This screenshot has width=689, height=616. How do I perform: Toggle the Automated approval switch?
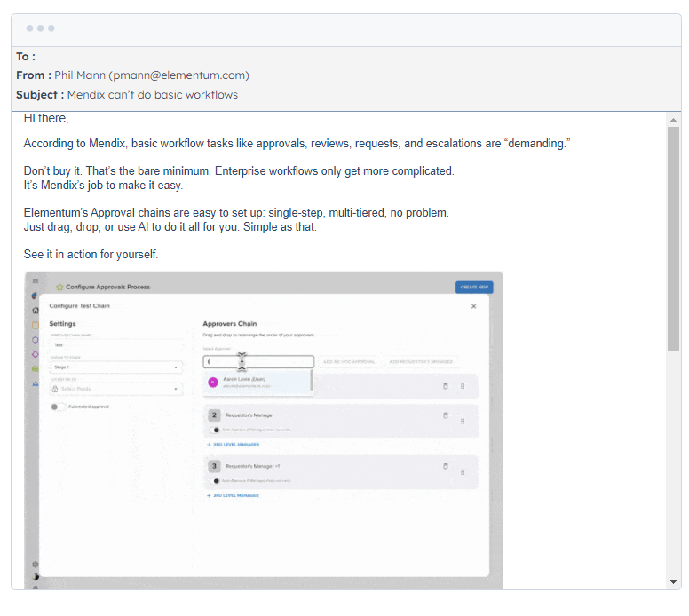point(58,407)
